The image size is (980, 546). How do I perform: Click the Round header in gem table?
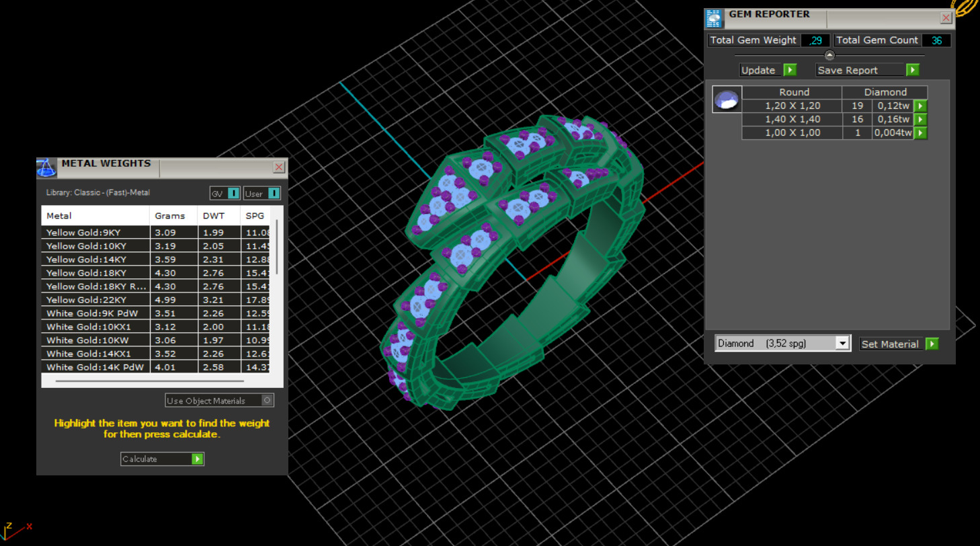point(794,93)
